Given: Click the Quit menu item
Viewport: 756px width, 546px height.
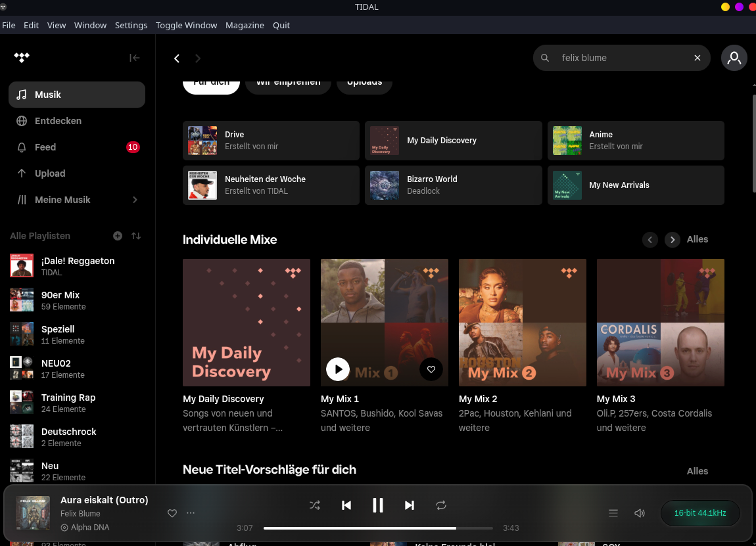Looking at the screenshot, I should click(281, 25).
